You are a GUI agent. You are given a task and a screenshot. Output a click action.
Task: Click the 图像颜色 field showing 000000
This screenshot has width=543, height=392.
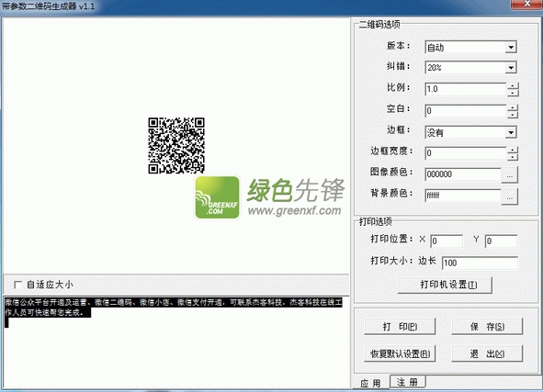(x=463, y=174)
